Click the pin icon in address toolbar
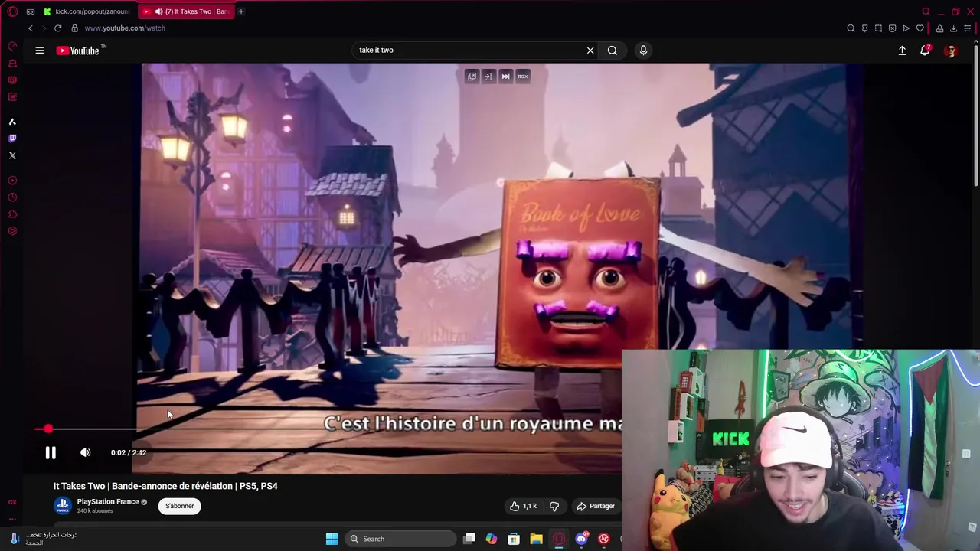This screenshot has width=980, height=551. [x=864, y=28]
